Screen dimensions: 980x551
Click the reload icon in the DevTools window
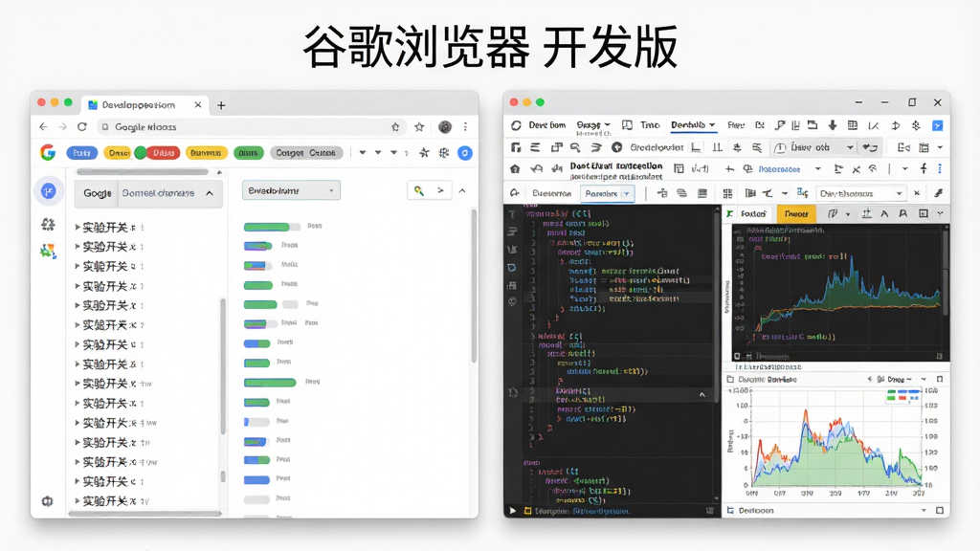click(516, 125)
